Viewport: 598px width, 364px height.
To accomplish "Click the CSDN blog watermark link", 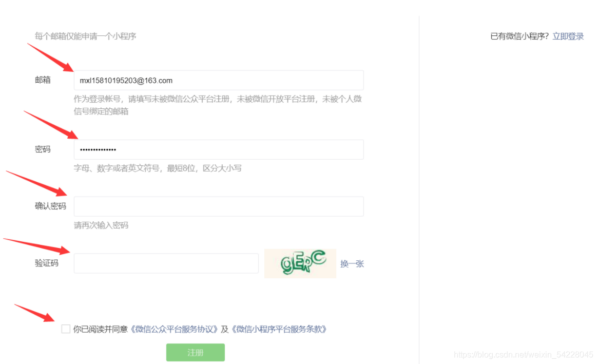I will tap(524, 354).
